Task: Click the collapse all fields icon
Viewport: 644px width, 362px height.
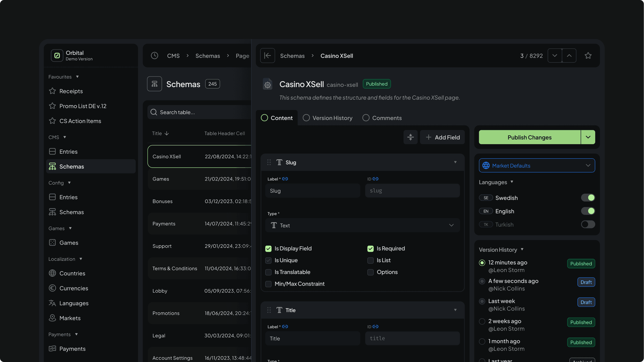Action: (x=410, y=137)
